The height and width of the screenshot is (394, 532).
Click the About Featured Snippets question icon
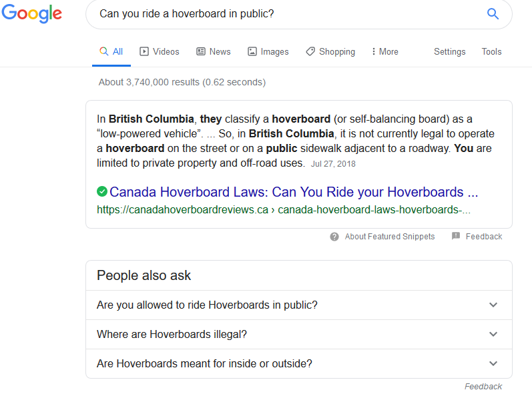click(334, 237)
